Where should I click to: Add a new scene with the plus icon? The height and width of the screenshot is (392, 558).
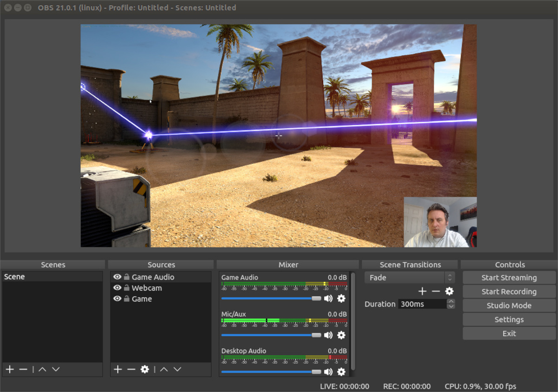[x=9, y=369]
